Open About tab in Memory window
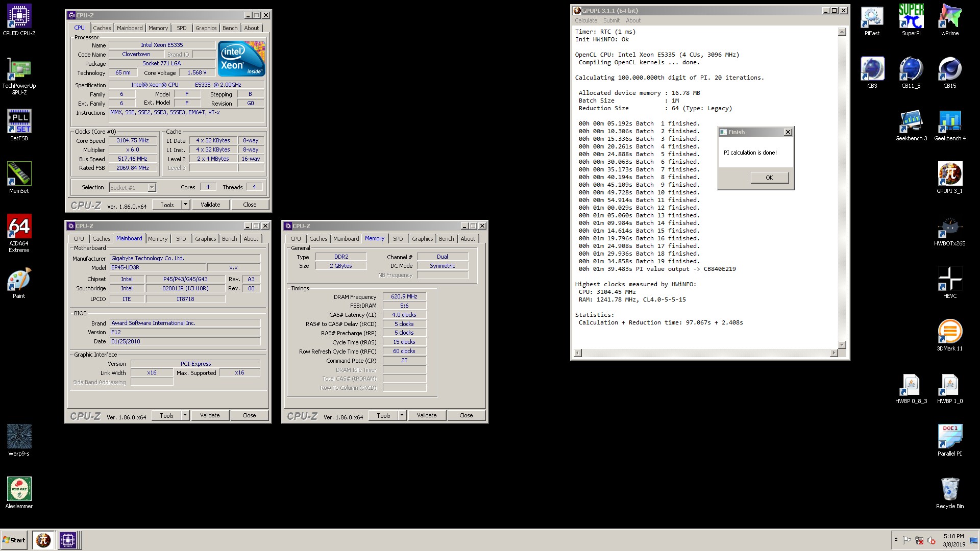The width and height of the screenshot is (980, 551). coord(468,239)
